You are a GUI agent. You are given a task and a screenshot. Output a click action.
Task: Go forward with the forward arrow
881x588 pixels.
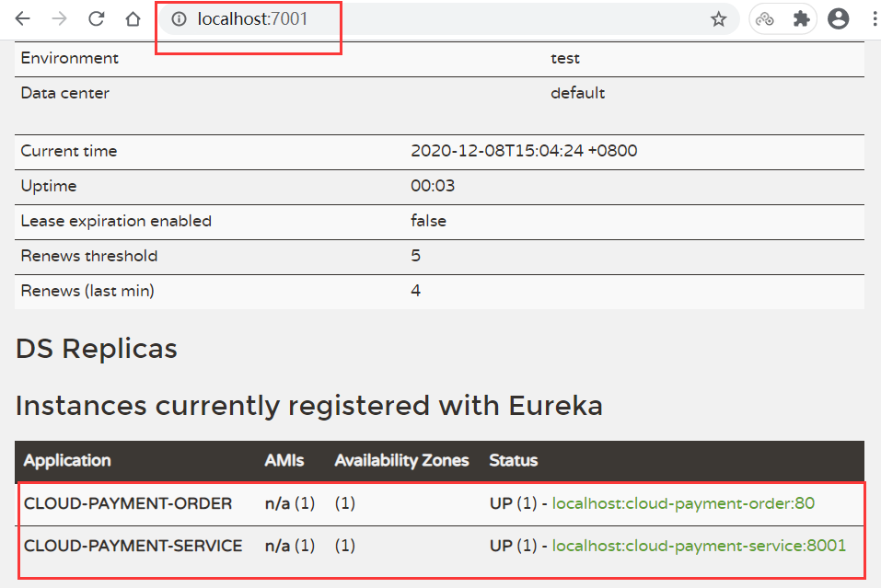tap(59, 19)
